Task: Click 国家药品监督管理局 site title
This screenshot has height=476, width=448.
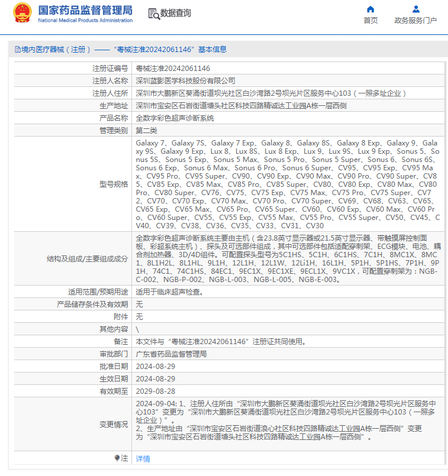Action: (85, 10)
